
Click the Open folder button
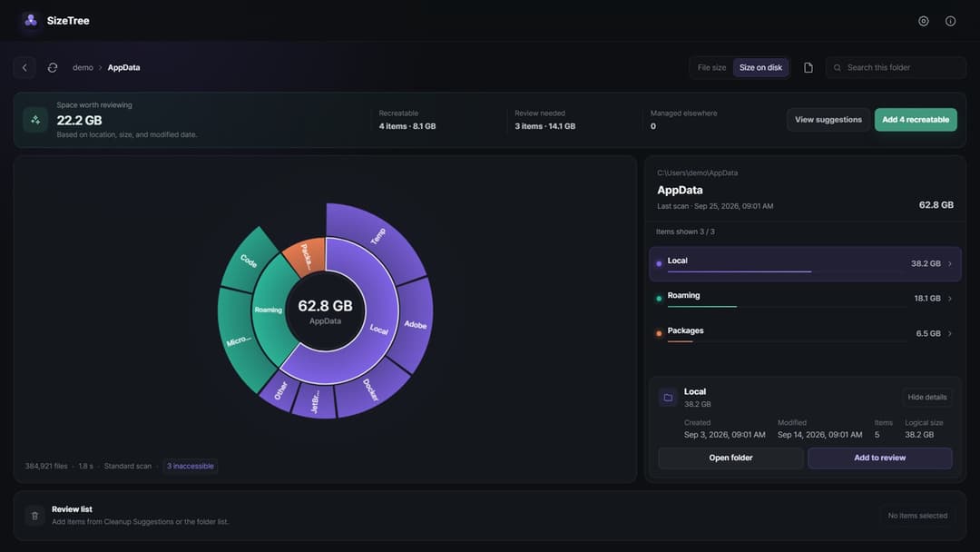click(730, 458)
